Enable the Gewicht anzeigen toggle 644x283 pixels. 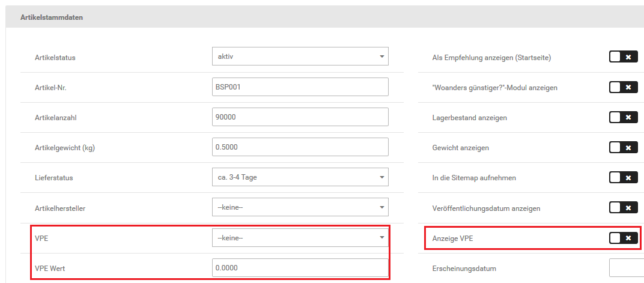623,147
